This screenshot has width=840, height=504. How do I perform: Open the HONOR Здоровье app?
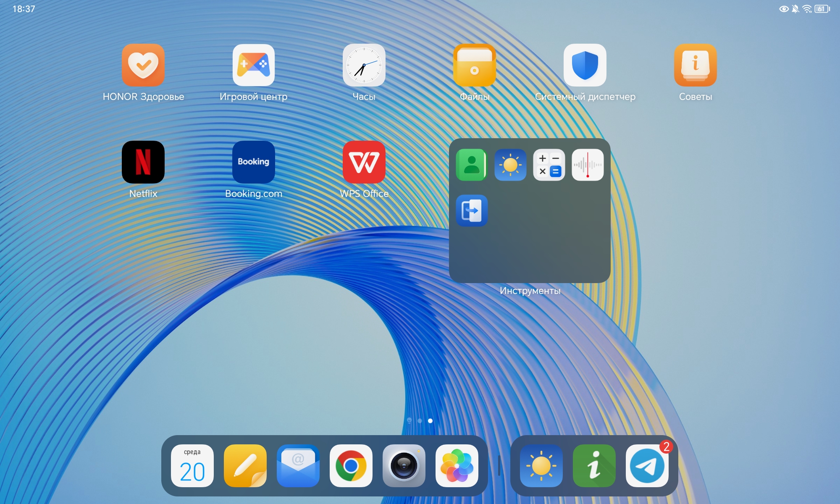pos(143,65)
